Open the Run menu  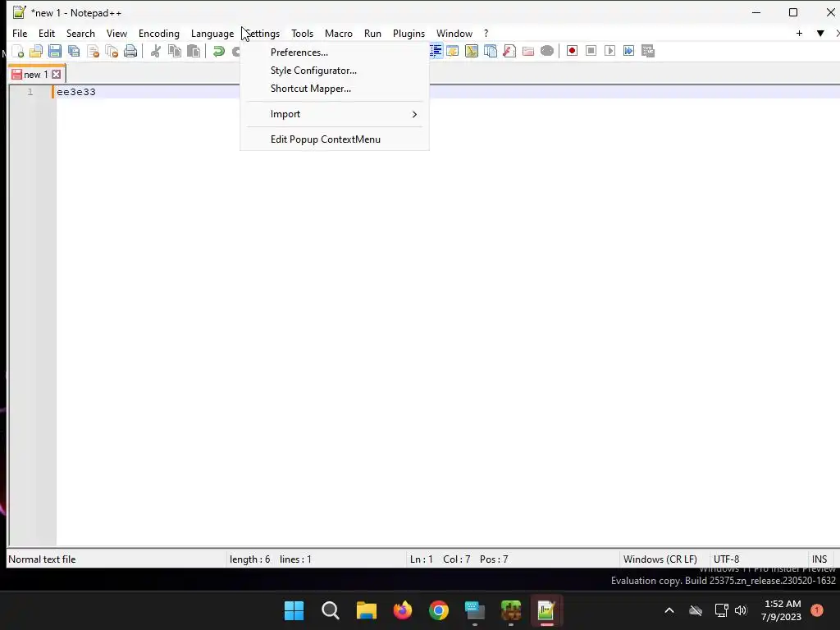372,33
